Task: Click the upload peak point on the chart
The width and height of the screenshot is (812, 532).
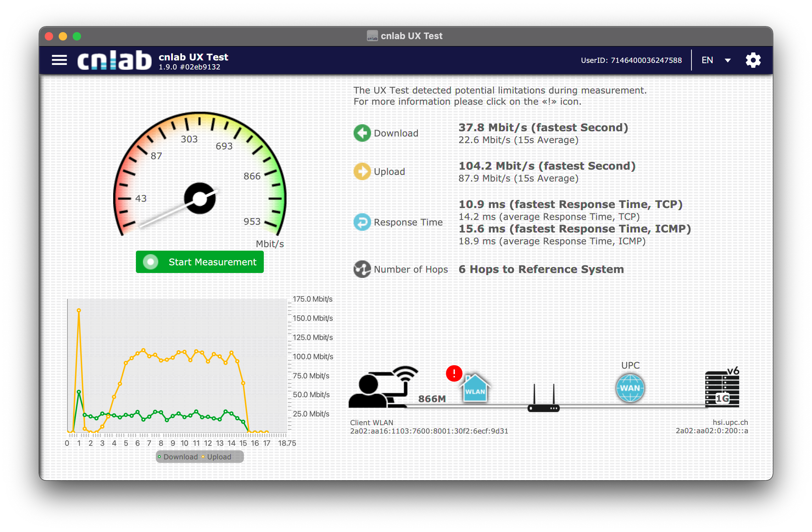Action: tap(79, 310)
